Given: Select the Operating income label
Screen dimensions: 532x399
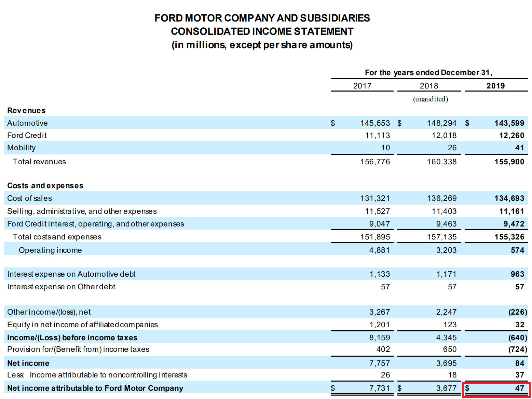Looking at the screenshot, I should [50, 250].
